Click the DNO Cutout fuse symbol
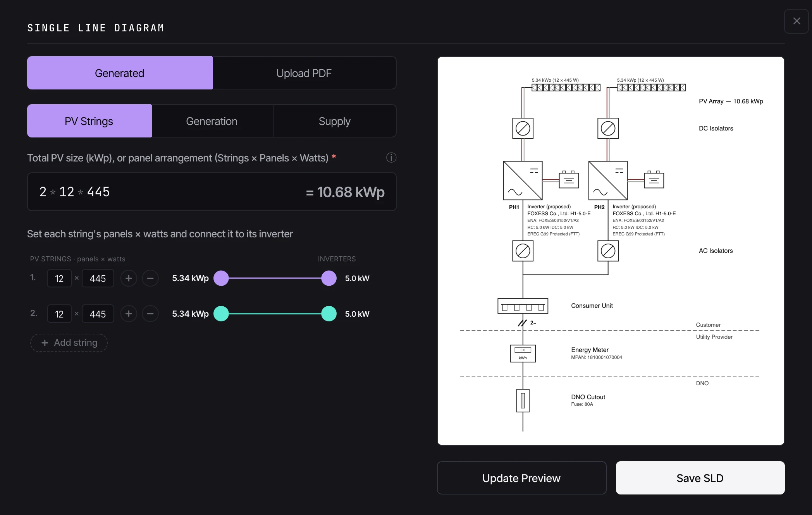 523,400
